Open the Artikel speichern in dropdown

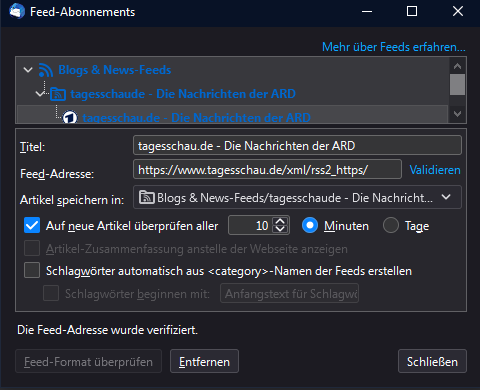[x=297, y=197]
